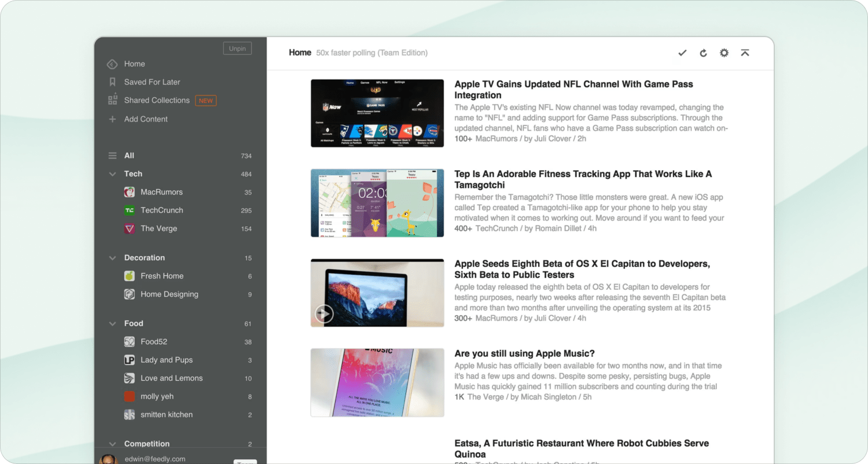Open the Tech category label
868x464 pixels.
[133, 174]
